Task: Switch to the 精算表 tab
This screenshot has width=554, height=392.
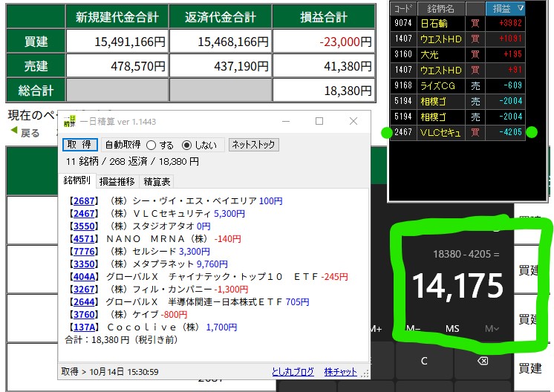Action: click(x=157, y=180)
